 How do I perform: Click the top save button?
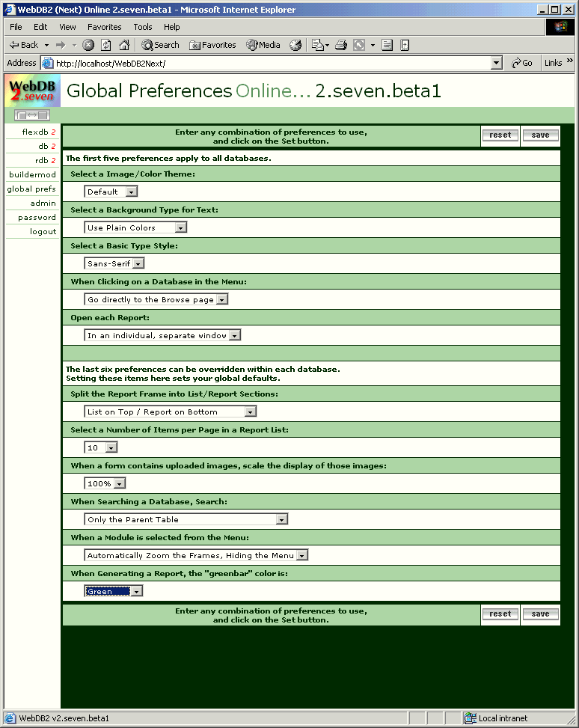click(x=540, y=135)
